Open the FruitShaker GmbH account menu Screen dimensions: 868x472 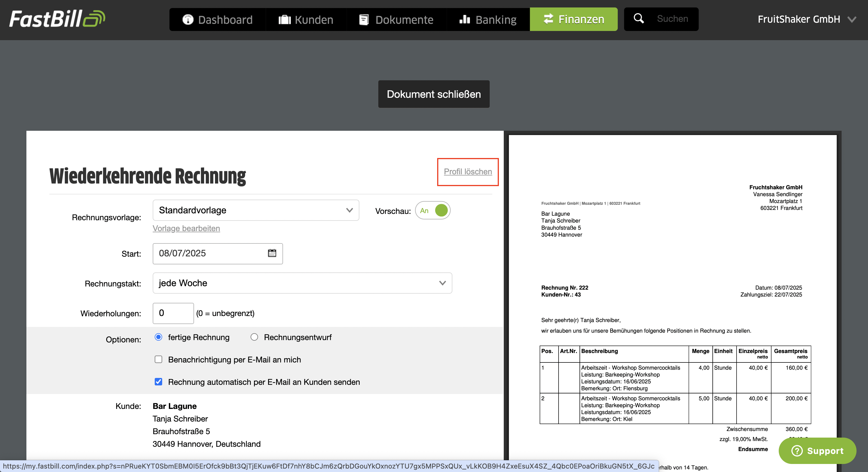tap(807, 19)
